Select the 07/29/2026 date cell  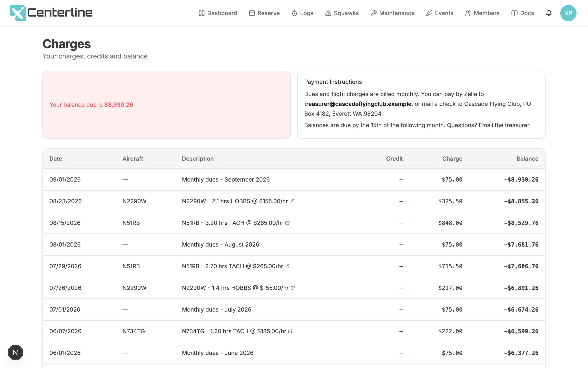65,266
